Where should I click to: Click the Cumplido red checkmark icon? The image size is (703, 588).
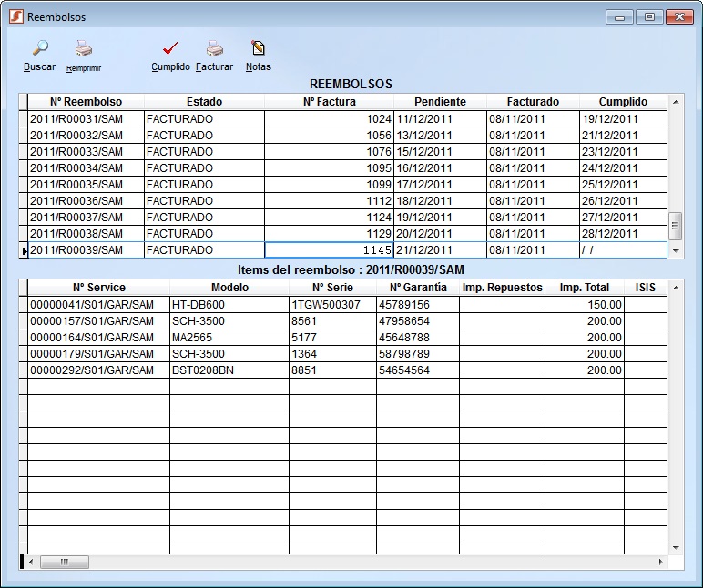click(x=170, y=48)
